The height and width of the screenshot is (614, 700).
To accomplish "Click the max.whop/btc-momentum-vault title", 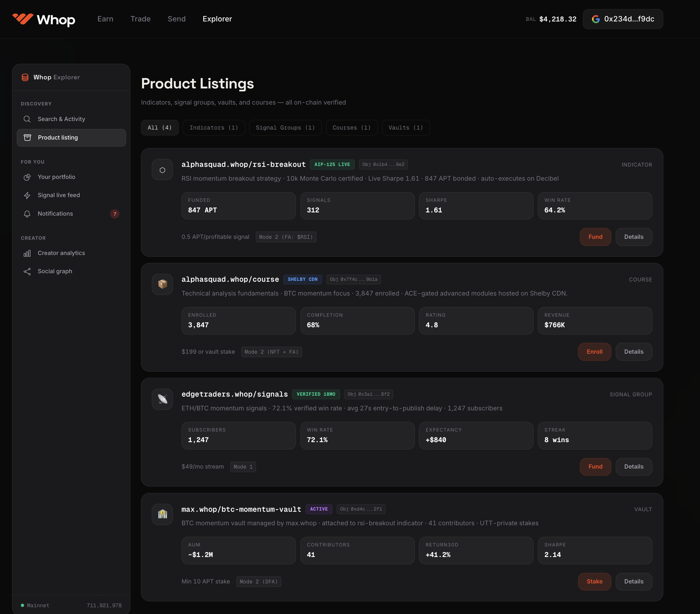I will pyautogui.click(x=241, y=509).
